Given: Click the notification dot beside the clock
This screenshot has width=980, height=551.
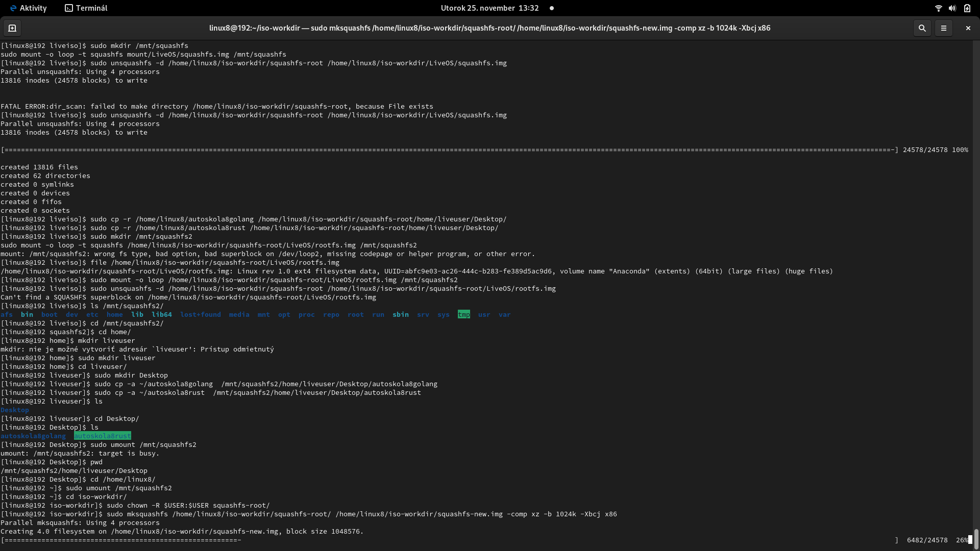Looking at the screenshot, I should point(552,8).
